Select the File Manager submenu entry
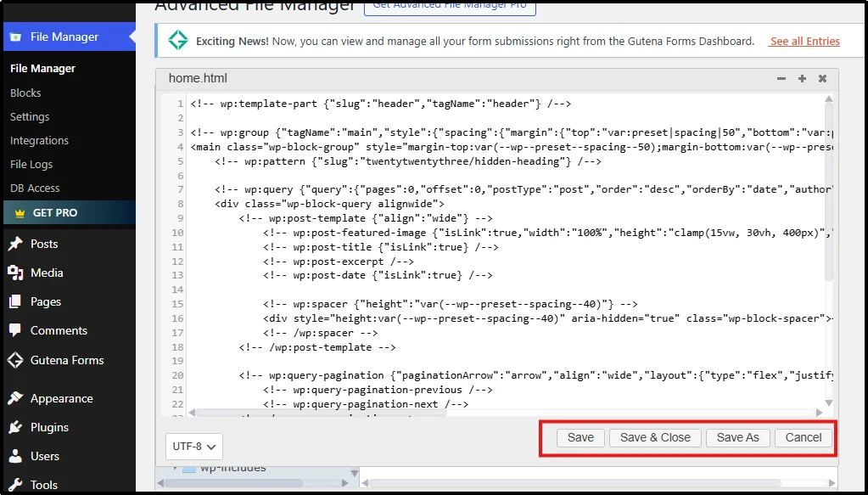 click(42, 69)
